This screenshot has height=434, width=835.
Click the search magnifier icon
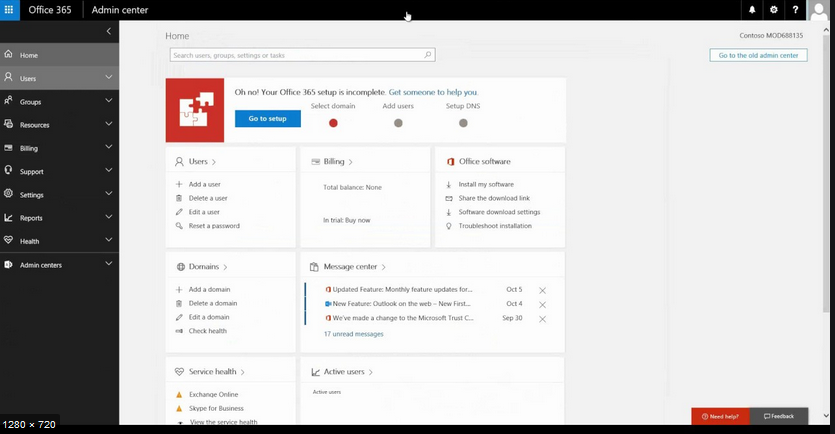tap(428, 55)
